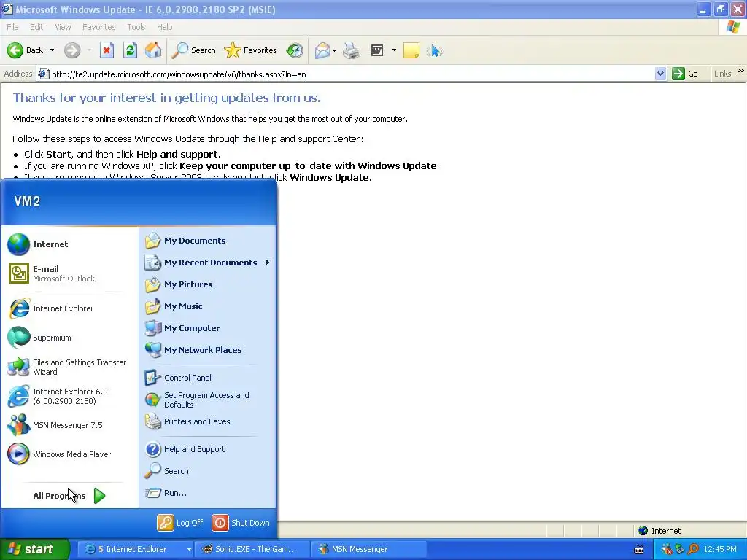Open the Mail button dropdown arrow

(334, 50)
